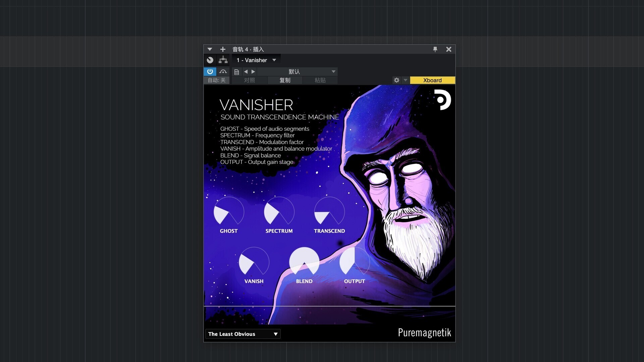Go to previous preset arrow
Image resolution: width=644 pixels, height=362 pixels.
[246, 71]
